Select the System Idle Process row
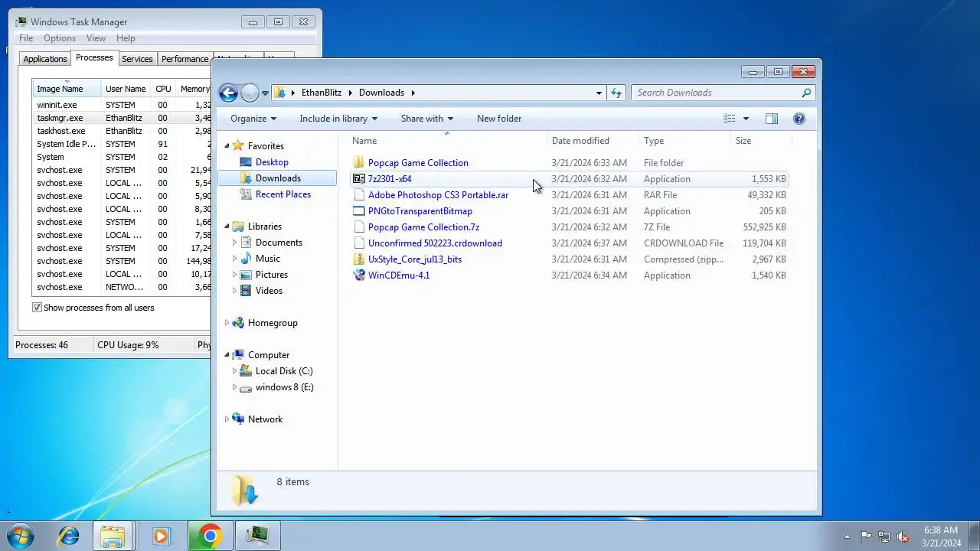980x551 pixels. [x=122, y=144]
